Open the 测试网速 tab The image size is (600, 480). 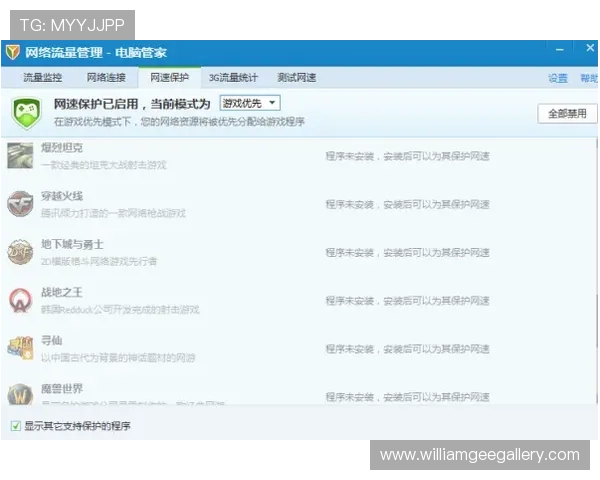pos(297,78)
